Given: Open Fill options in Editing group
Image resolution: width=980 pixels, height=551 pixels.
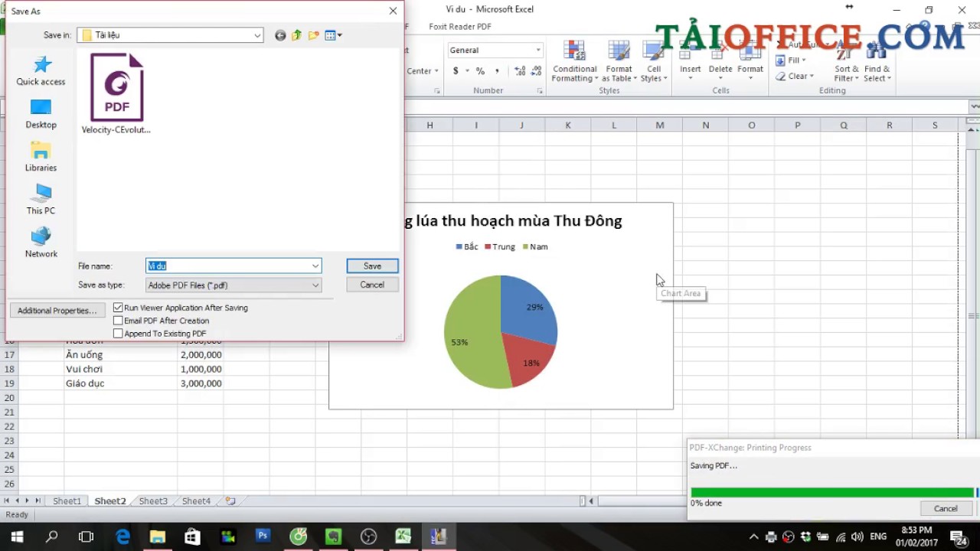Looking at the screenshot, I should click(x=791, y=60).
